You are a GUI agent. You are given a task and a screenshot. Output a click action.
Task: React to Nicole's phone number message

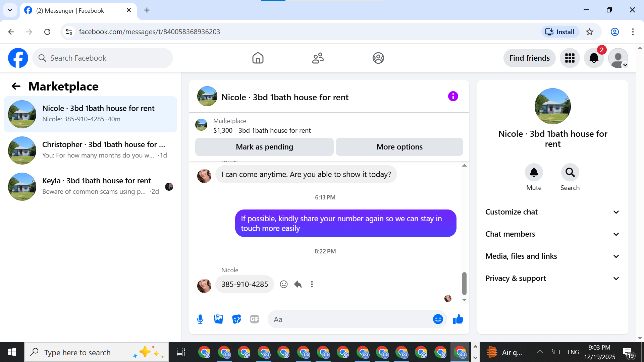pyautogui.click(x=284, y=284)
